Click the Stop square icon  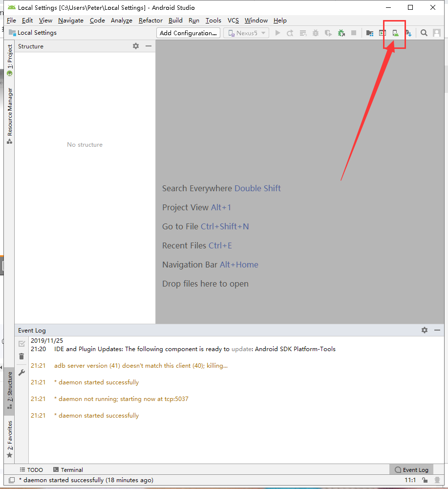tap(354, 33)
